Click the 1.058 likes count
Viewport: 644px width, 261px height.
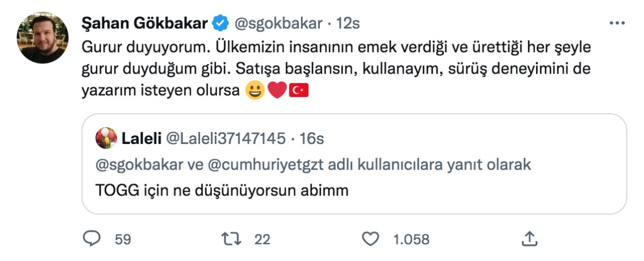[411, 240]
